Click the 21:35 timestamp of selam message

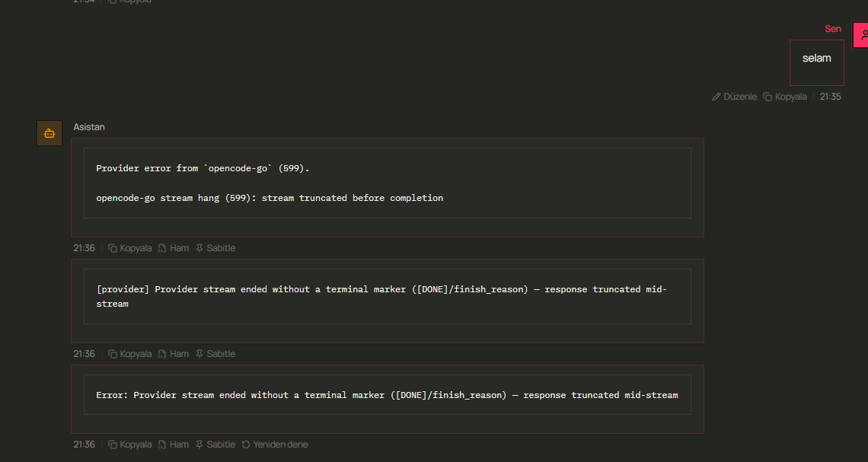(830, 96)
